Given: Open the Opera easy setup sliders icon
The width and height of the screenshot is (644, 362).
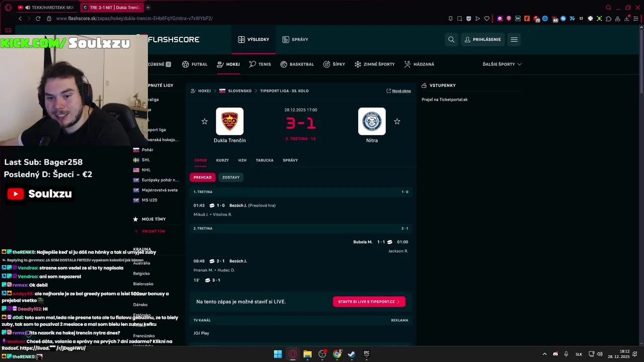Looking at the screenshot, I should pyautogui.click(x=636, y=19).
